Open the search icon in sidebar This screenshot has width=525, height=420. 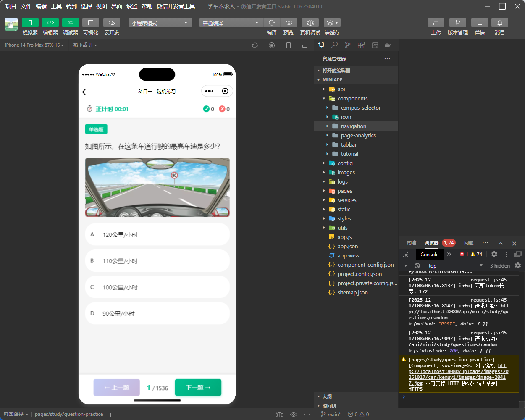[x=334, y=45]
